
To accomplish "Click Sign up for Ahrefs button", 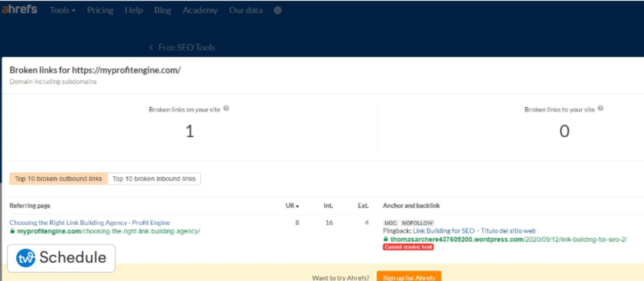I will pos(409,277).
